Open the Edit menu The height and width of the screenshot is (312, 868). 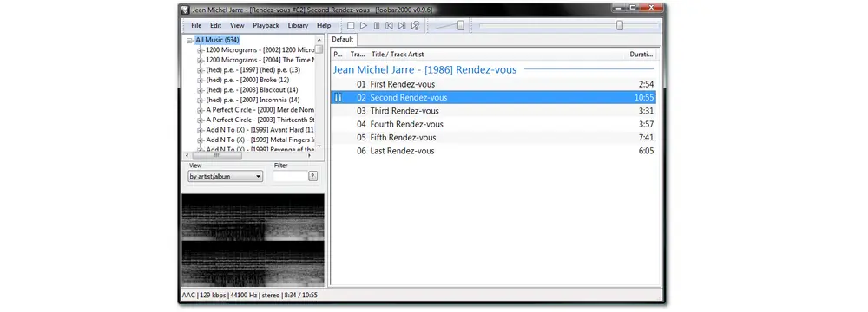coord(215,25)
